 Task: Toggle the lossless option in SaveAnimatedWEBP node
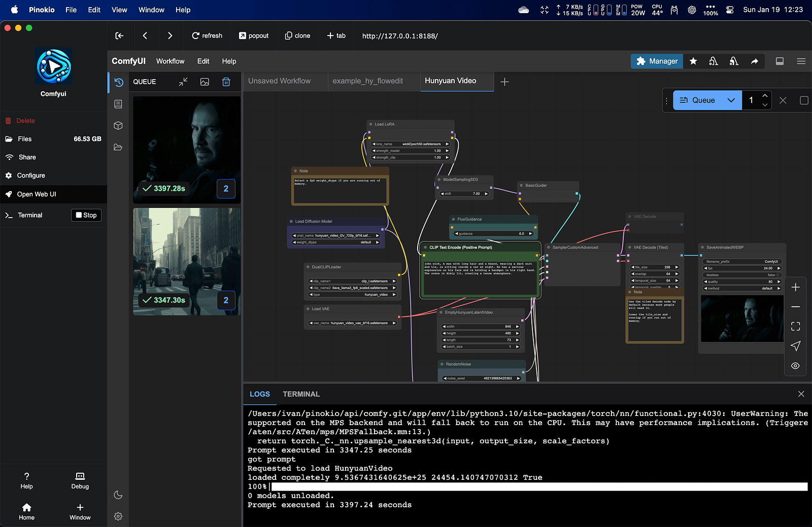778,274
